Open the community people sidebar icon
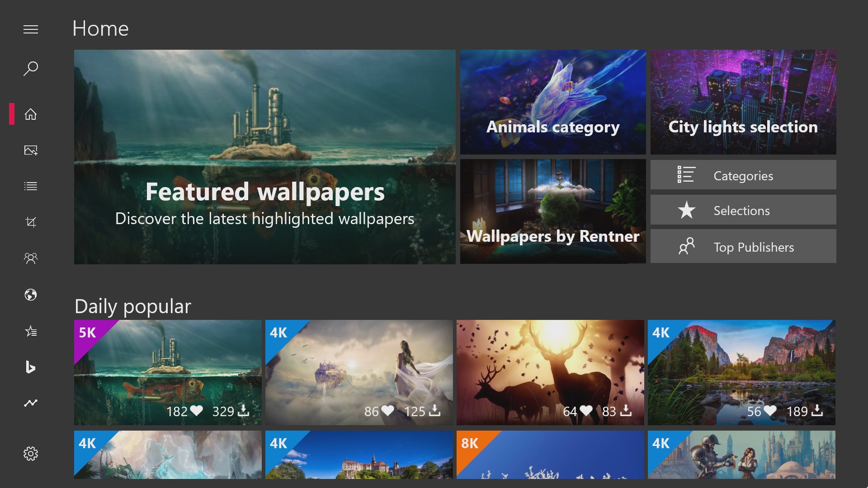Screen dimensions: 868x488 click(31, 258)
